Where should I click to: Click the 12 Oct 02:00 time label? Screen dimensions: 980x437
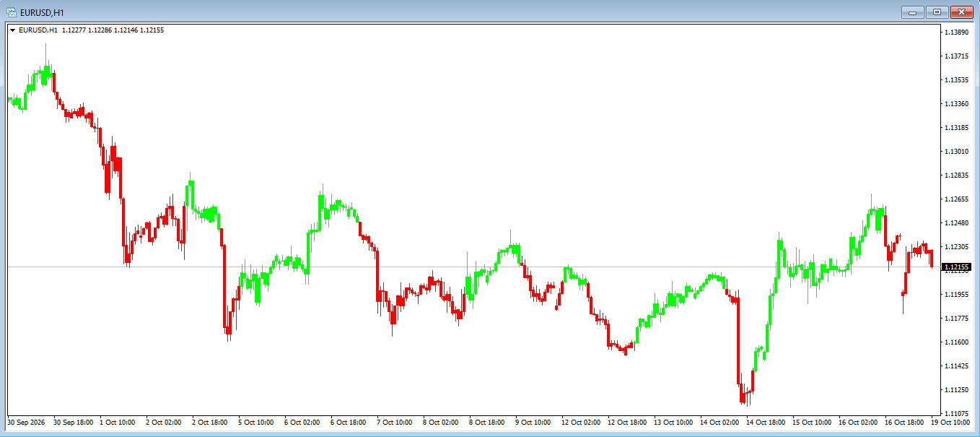pos(581,422)
